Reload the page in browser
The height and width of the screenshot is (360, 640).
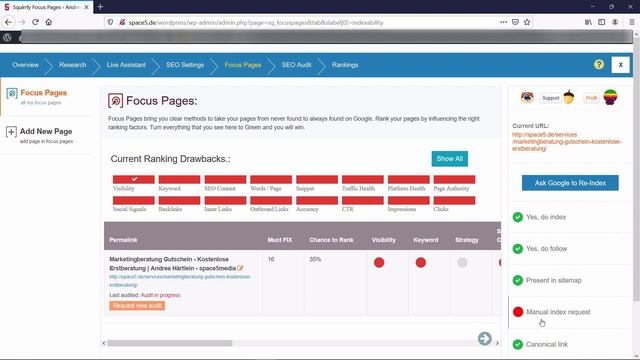[x=36, y=22]
